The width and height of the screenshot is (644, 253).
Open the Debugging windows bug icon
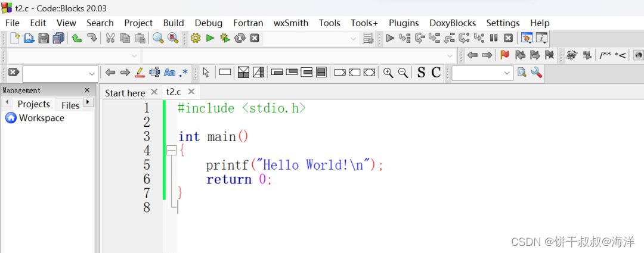[x=527, y=38]
